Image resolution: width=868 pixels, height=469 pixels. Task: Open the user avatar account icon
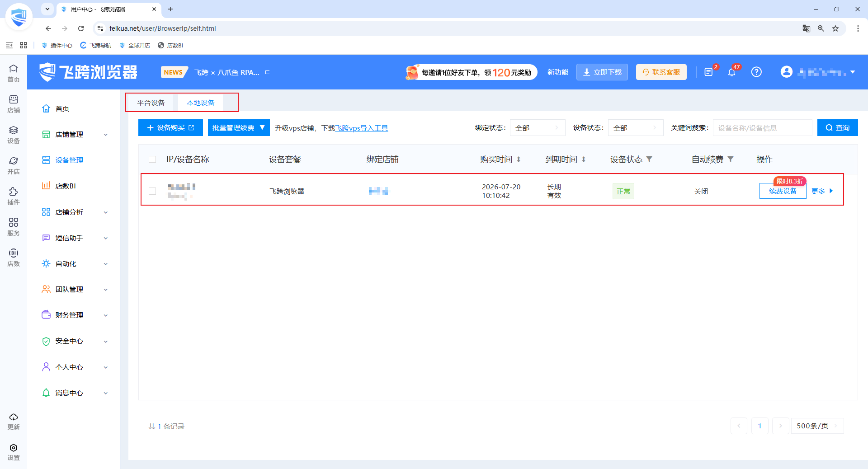pyautogui.click(x=787, y=72)
